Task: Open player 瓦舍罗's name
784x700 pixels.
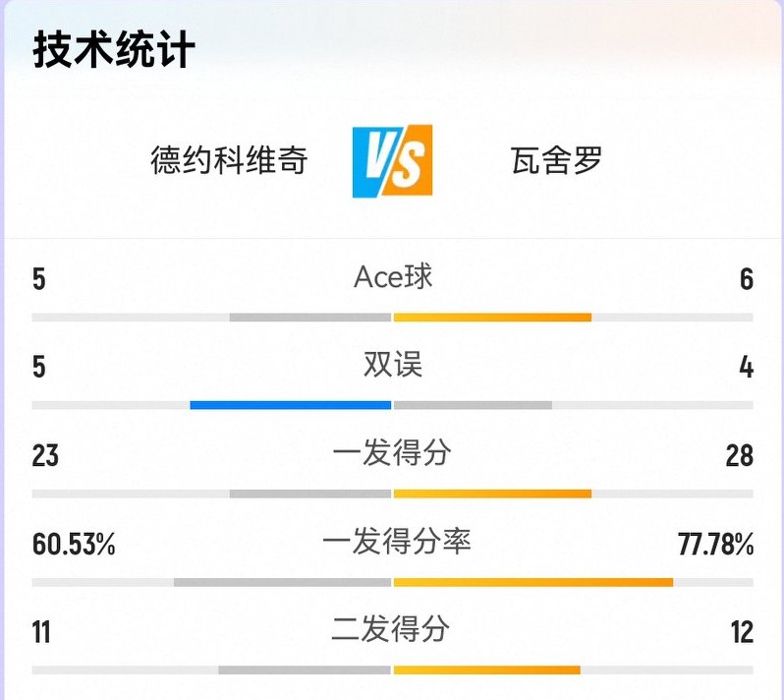Action: tap(556, 159)
